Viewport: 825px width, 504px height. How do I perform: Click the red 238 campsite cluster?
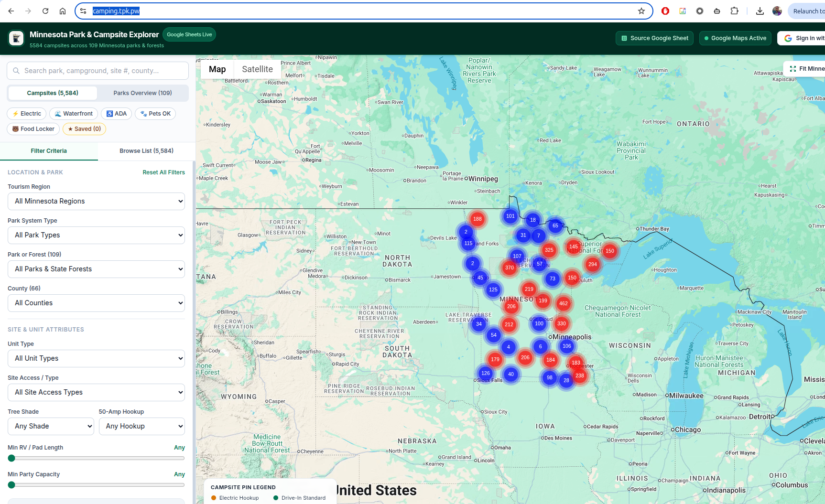pos(580,375)
